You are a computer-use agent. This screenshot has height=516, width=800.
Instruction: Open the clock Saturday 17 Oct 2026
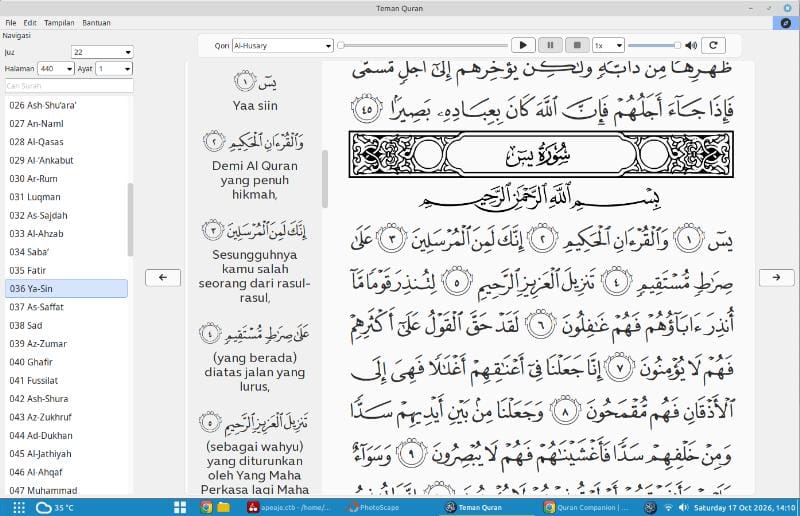pyautogui.click(x=744, y=507)
